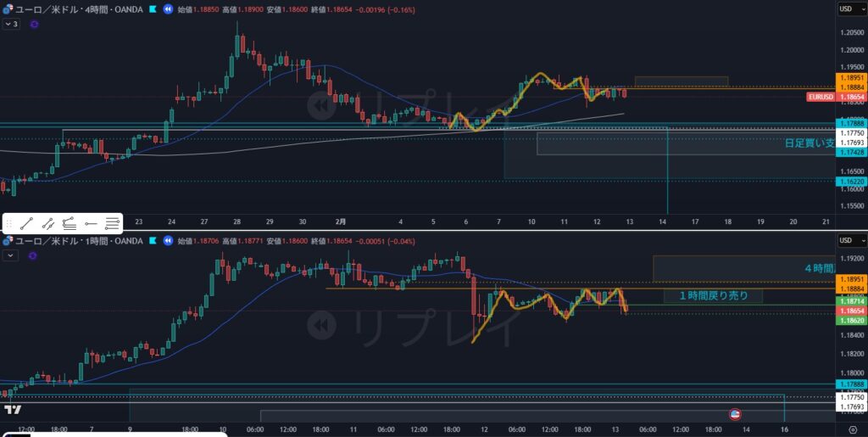Choose the info line tool with stacked lines
868x437 pixels.
click(70, 224)
